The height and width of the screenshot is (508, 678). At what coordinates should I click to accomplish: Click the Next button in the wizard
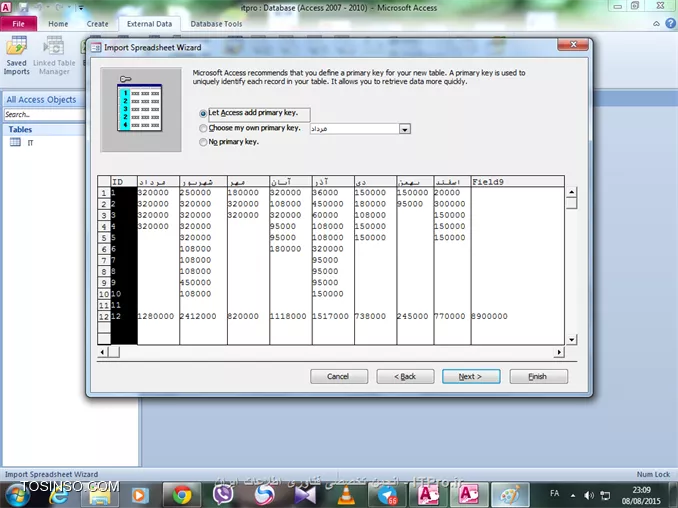pyautogui.click(x=470, y=377)
